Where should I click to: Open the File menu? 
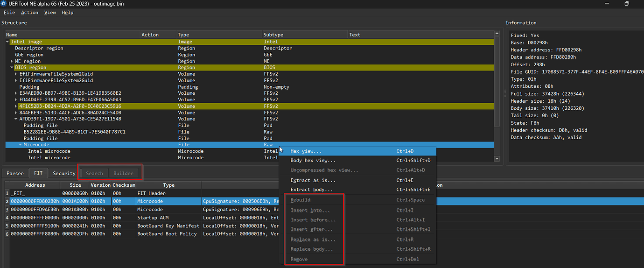pos(9,13)
